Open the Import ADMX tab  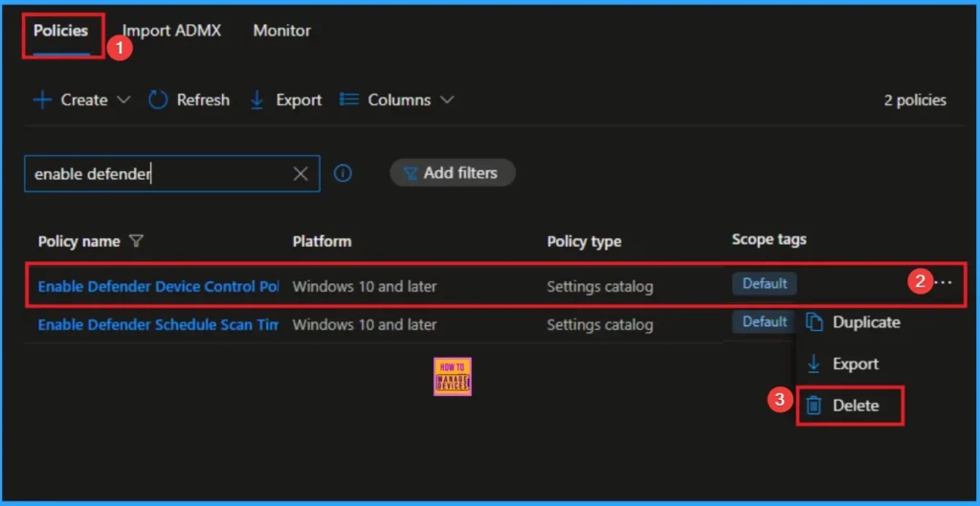pos(171,31)
